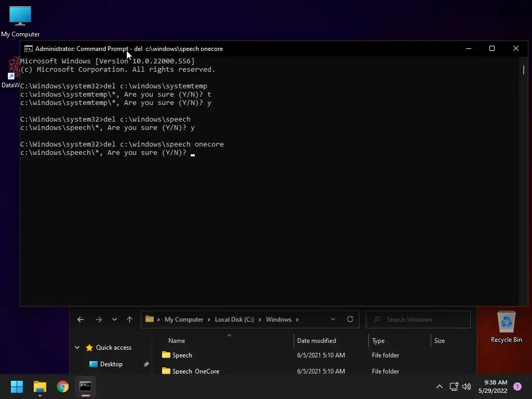Select the Speech folder
This screenshot has height=399, width=532.
[182, 355]
